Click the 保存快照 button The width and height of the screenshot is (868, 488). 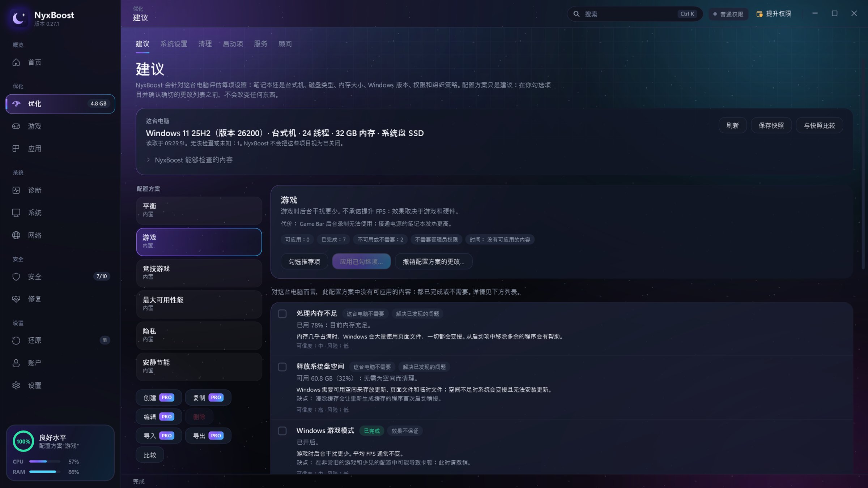(x=771, y=125)
